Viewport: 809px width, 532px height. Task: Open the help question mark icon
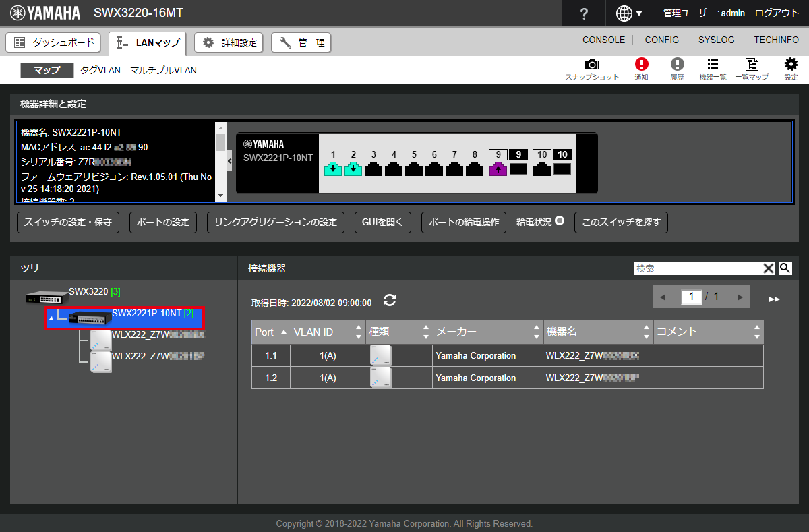[584, 13]
